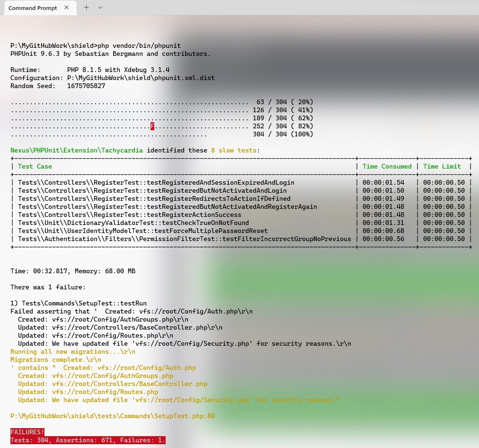This screenshot has height=448, width=479.
Task: Select the testRegisteredAndSessionExpiredAndLogin table row
Action: pos(156,182)
